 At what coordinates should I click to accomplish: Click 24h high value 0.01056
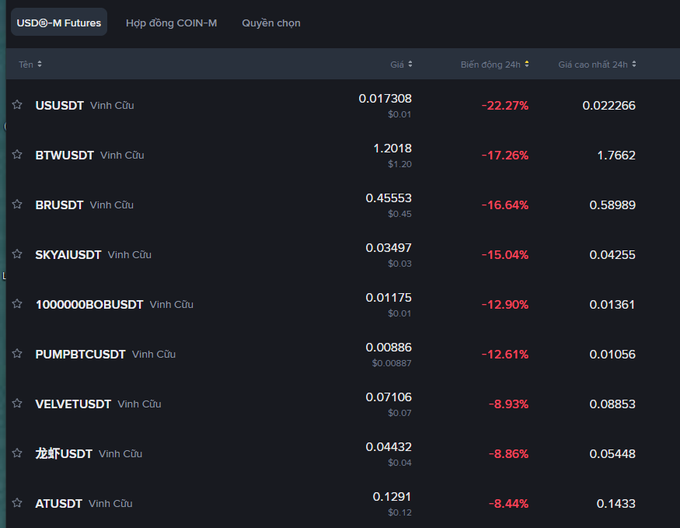[612, 355]
